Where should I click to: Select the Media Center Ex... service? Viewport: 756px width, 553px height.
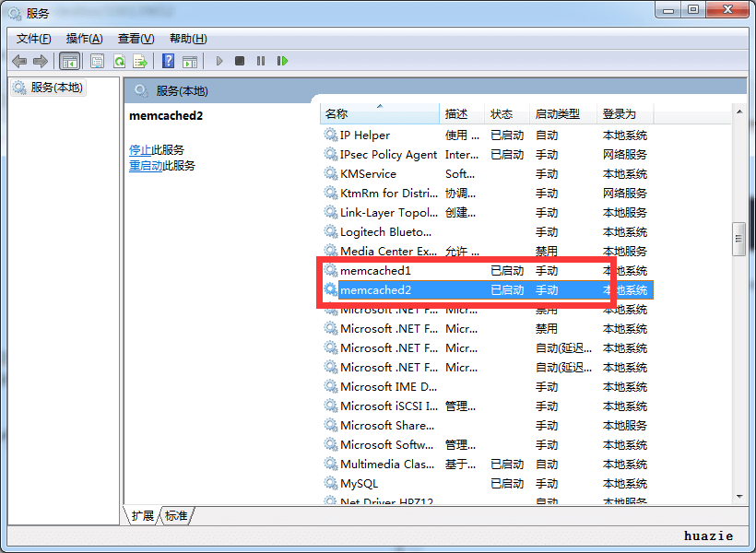coord(487,252)
